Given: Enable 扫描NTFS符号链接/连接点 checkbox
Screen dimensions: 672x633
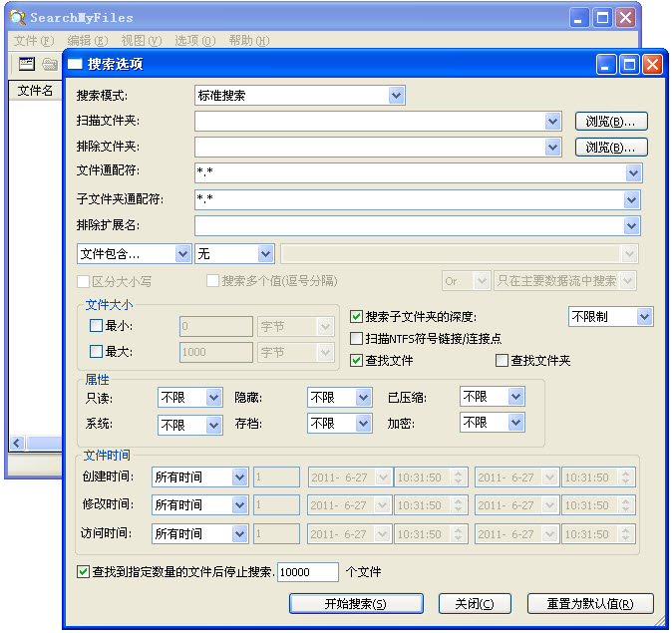Looking at the screenshot, I should coord(357,339).
